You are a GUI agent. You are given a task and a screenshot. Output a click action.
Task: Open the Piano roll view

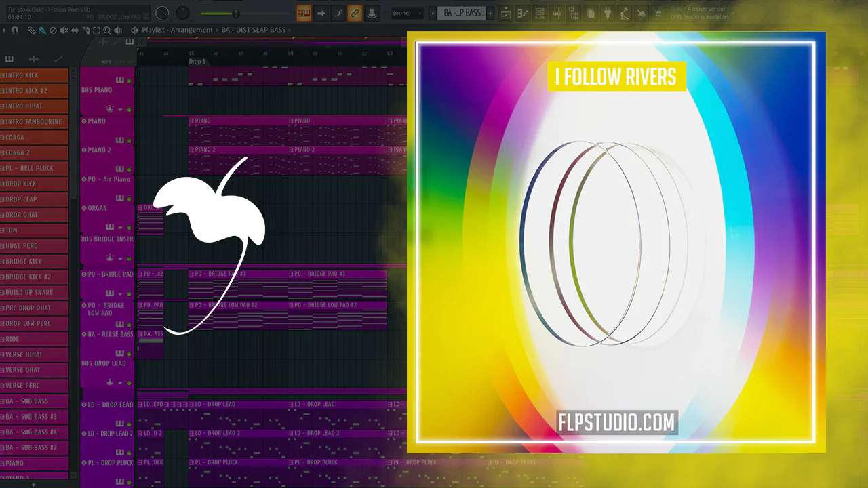click(x=523, y=13)
